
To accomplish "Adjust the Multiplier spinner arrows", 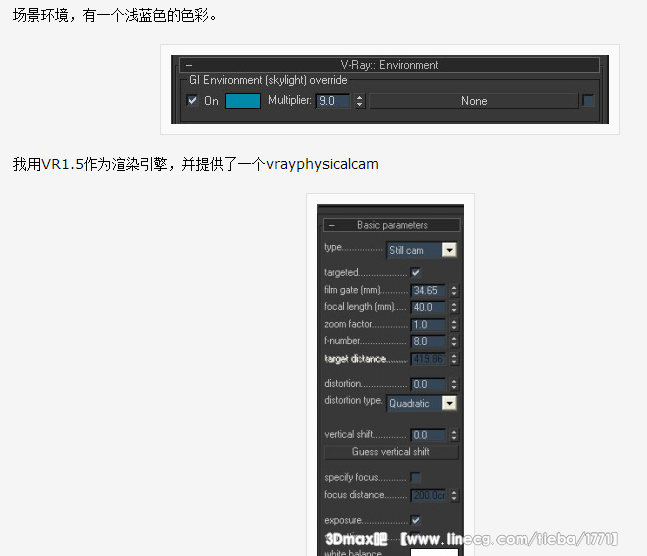I will click(360, 101).
